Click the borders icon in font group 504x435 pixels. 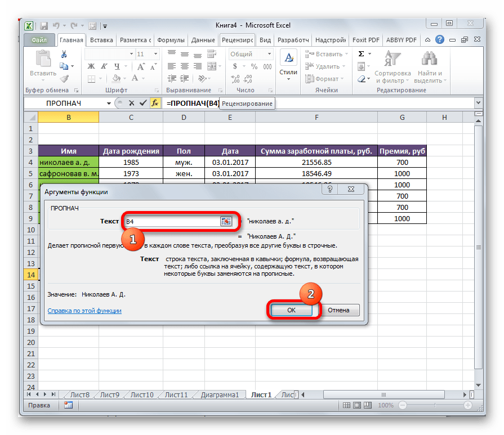(x=92, y=79)
